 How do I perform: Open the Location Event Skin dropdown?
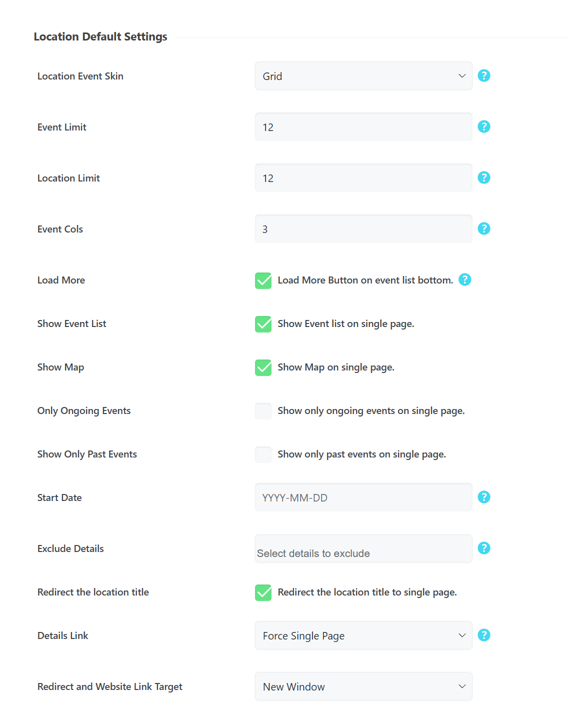pos(363,76)
